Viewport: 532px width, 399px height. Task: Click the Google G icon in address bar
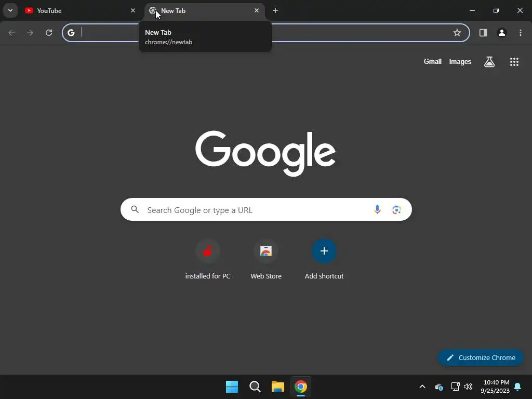[71, 33]
